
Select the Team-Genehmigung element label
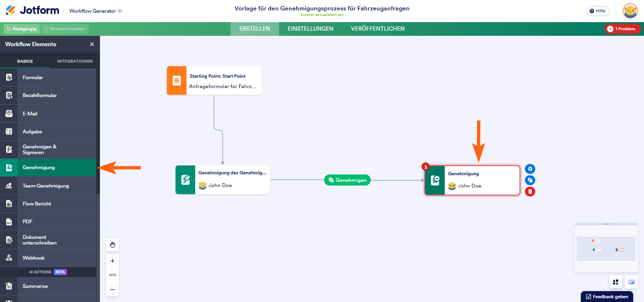coord(46,186)
